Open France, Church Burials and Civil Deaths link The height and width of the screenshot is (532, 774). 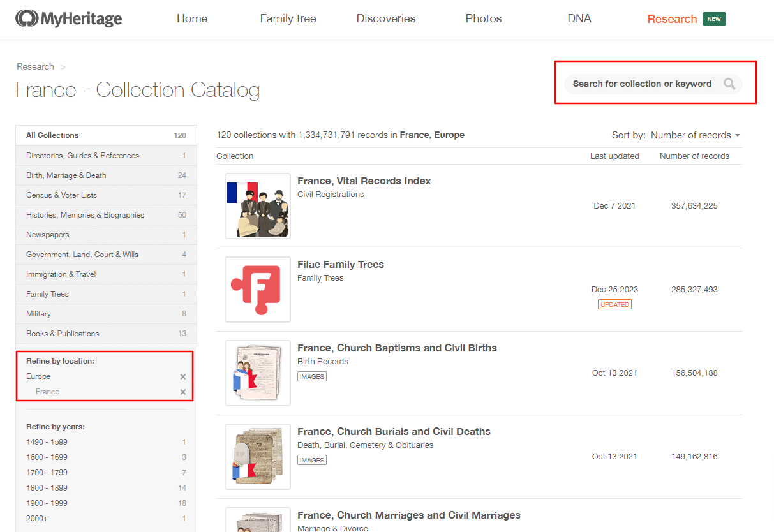tap(394, 432)
